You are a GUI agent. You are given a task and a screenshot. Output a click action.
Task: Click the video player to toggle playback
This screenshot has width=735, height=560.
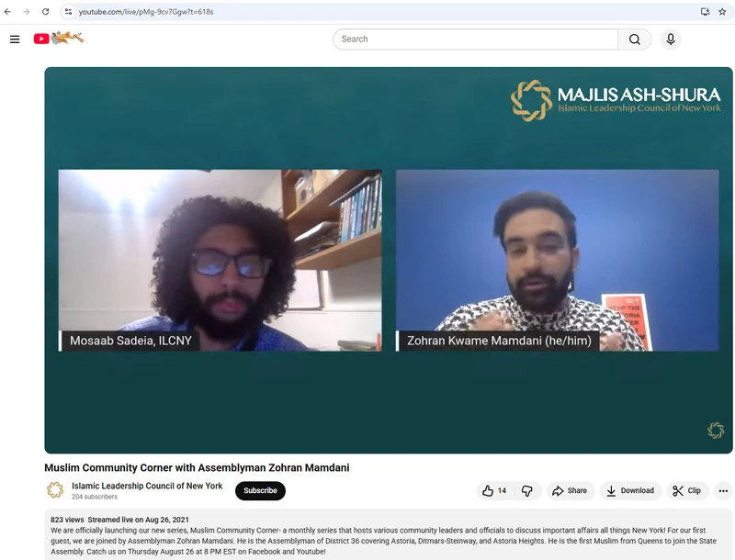click(x=389, y=261)
